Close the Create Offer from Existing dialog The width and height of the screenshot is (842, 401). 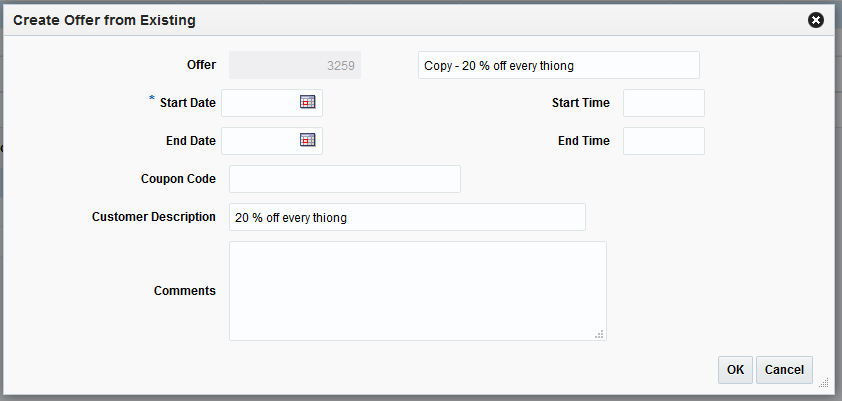(x=816, y=19)
